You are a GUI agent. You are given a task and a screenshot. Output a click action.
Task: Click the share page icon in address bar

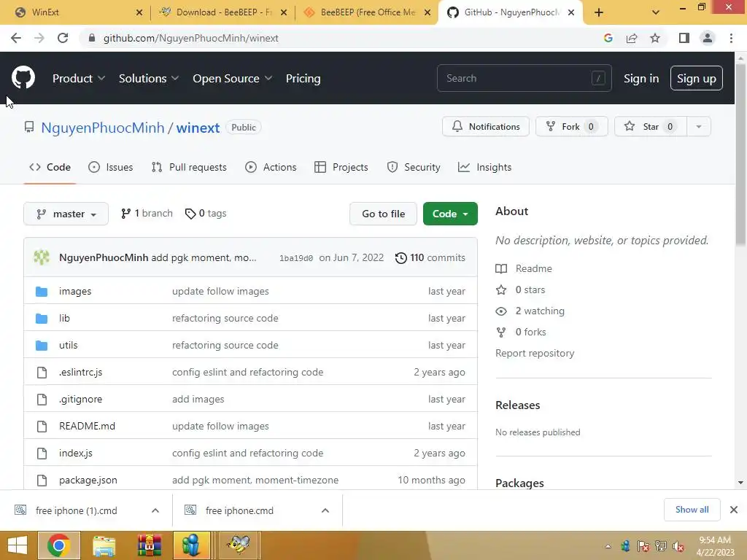(632, 38)
